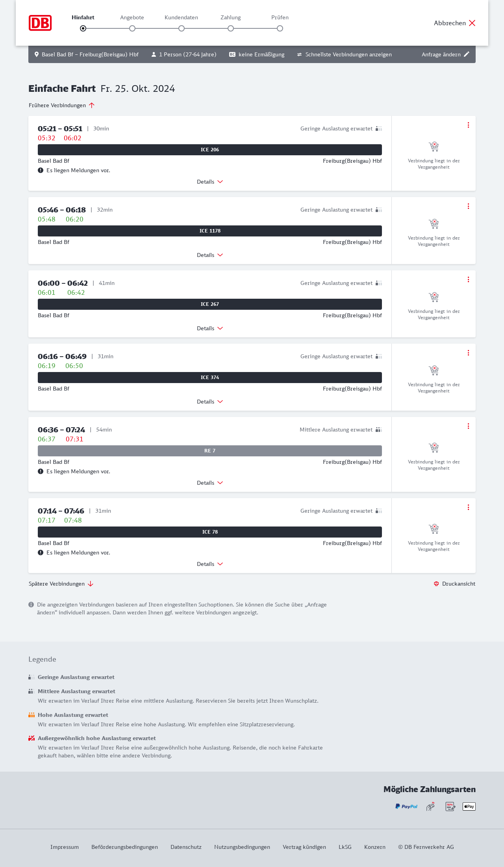Viewport: 504px width, 867px height.
Task: Open three-dot menu for ICE 206 connection
Action: pyautogui.click(x=468, y=125)
